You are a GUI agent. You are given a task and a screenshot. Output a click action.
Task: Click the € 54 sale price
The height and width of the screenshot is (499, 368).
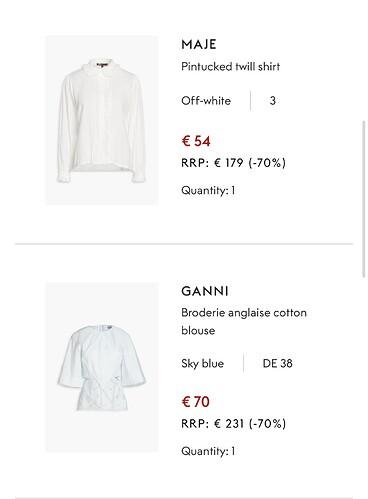pyautogui.click(x=196, y=141)
